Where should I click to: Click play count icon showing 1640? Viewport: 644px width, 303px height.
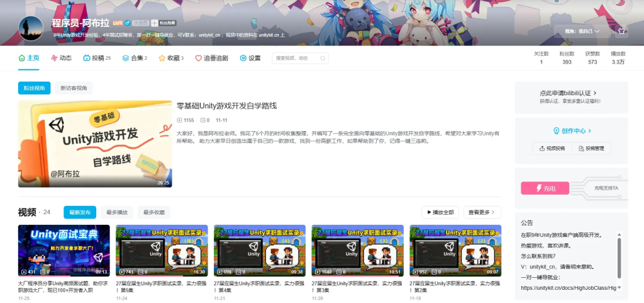(x=317, y=272)
